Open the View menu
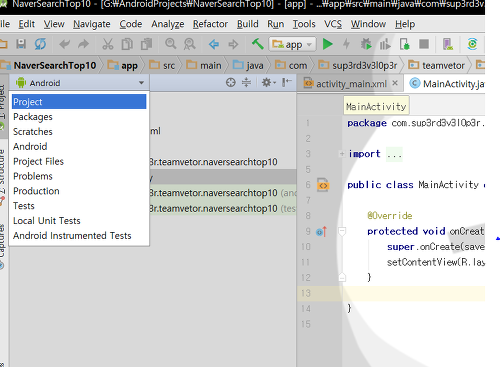 (x=54, y=24)
